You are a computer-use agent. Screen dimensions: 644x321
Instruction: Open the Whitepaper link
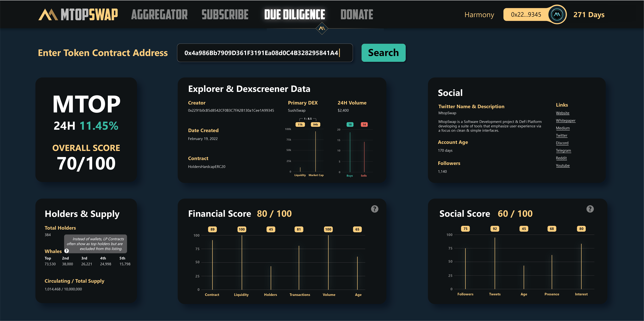(565, 121)
